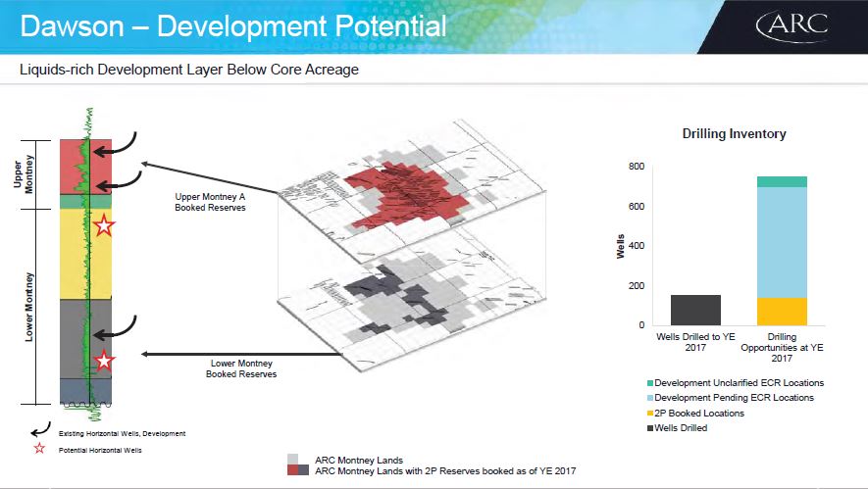The height and width of the screenshot is (489, 868).
Task: Click the 800 axis value
Action: pyautogui.click(x=637, y=166)
